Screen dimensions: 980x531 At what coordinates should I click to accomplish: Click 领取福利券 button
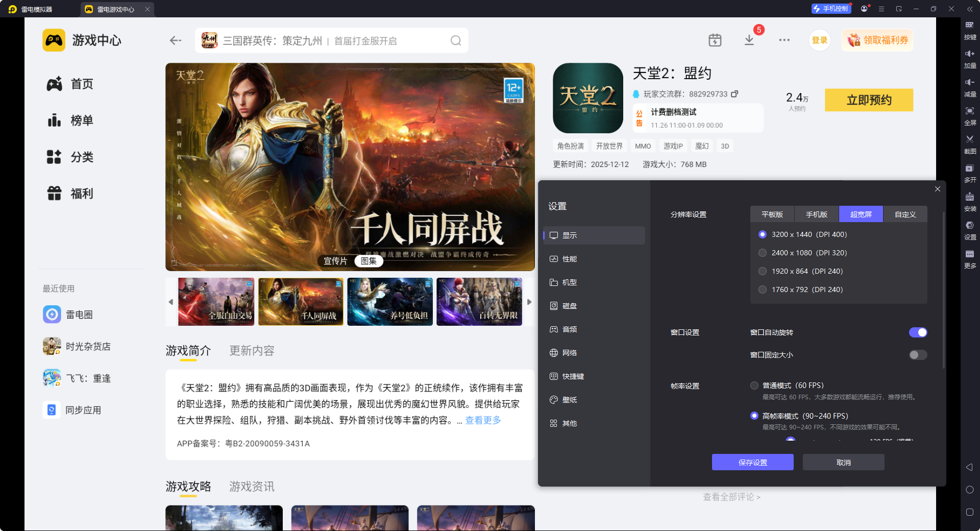tap(877, 40)
